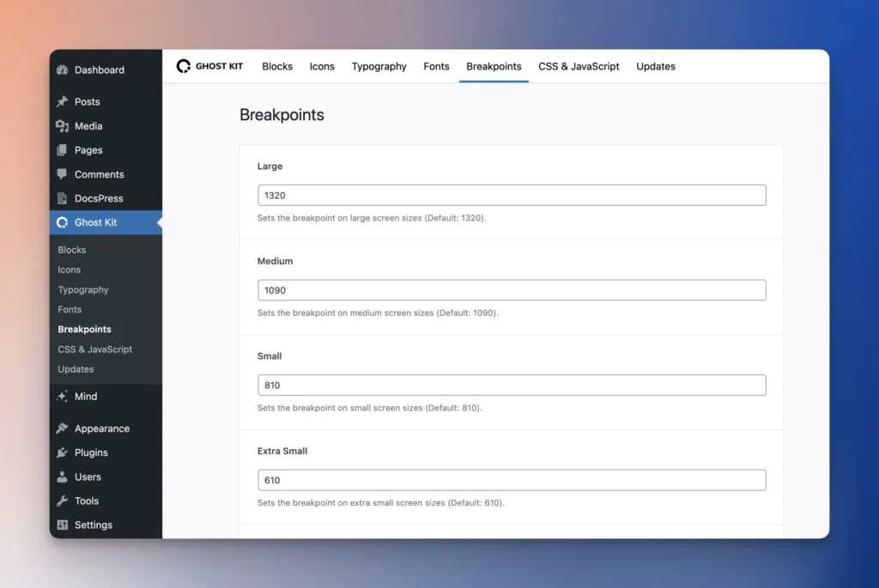Click the 'Small' field label
This screenshot has width=879, height=588.
(x=269, y=356)
